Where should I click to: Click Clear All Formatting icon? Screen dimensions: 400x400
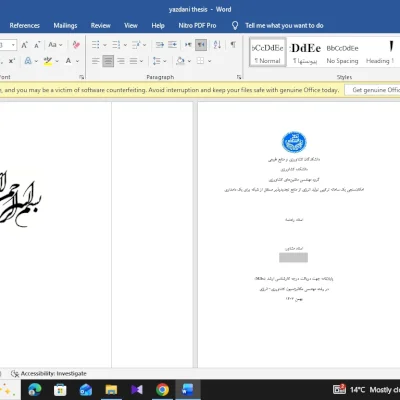pyautogui.click(x=76, y=45)
